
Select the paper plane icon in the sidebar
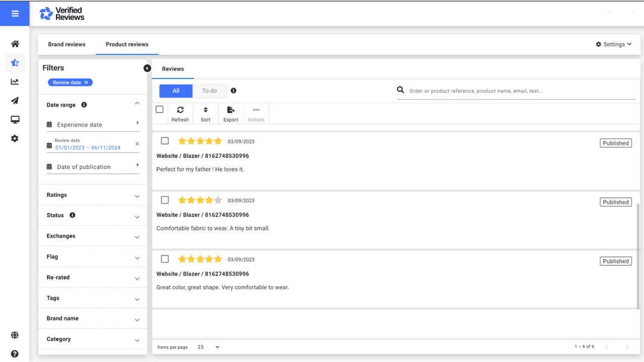click(x=15, y=101)
